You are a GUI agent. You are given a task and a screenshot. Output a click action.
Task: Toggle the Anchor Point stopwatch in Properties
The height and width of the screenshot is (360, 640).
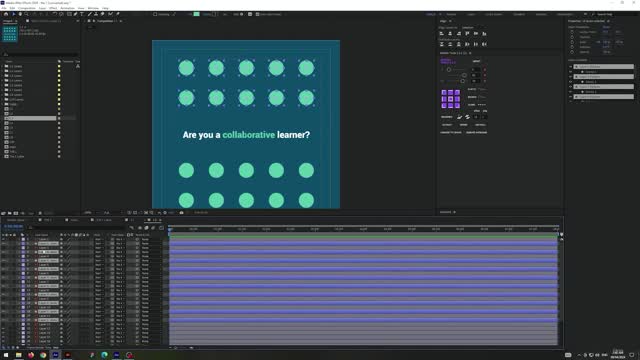click(572, 32)
